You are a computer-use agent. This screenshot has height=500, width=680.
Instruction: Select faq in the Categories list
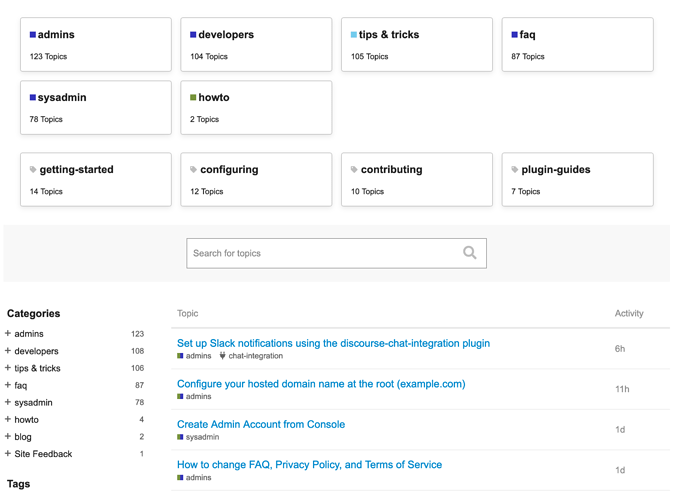[21, 386]
